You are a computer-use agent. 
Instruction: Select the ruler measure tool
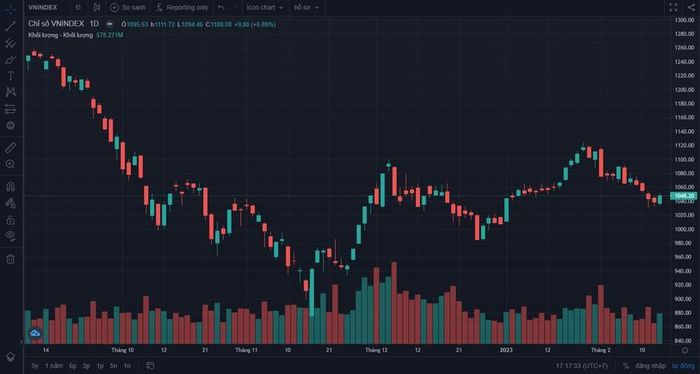pos(11,148)
